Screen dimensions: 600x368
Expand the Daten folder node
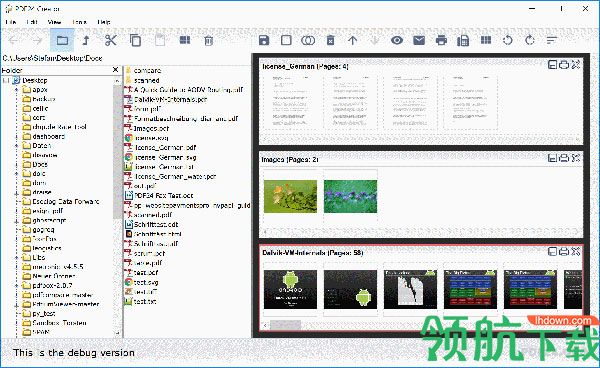16,146
